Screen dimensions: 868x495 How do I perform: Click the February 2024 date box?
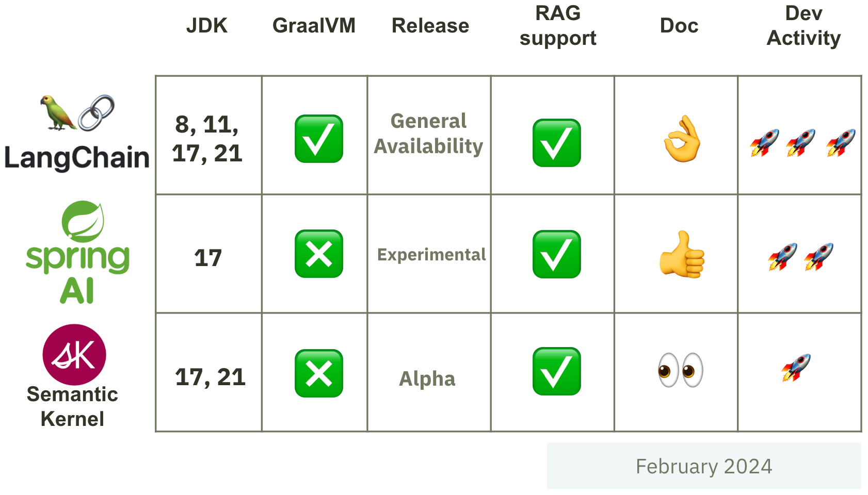point(704,466)
